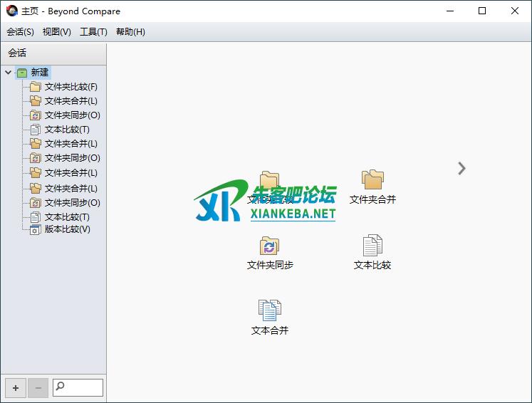Click the minus button to remove session
This screenshot has width=532, height=403.
pyautogui.click(x=38, y=388)
